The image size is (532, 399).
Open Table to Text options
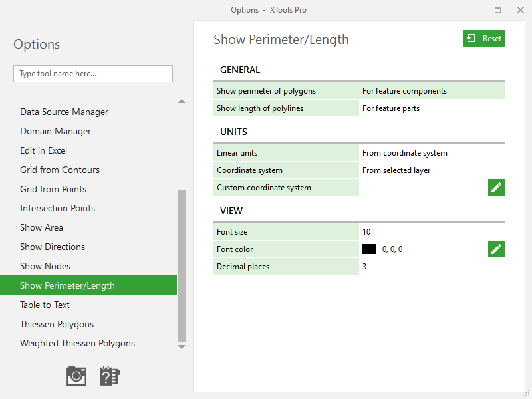[x=45, y=305]
